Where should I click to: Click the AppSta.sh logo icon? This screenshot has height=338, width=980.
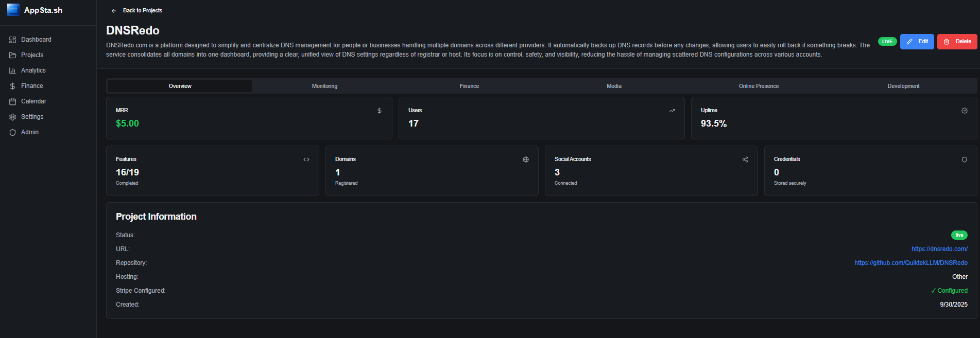13,10
